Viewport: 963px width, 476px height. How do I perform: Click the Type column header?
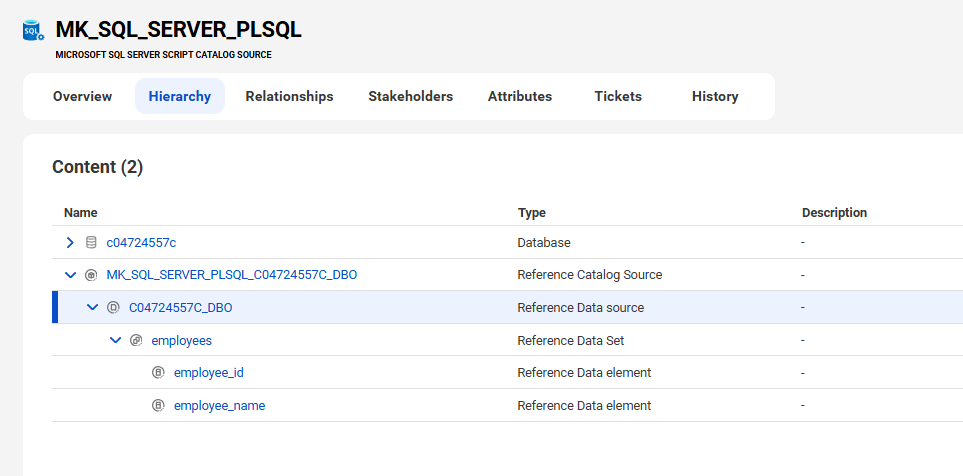coord(532,213)
